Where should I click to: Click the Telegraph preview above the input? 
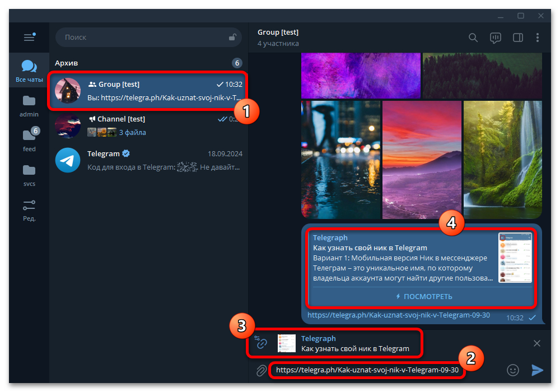(x=343, y=343)
